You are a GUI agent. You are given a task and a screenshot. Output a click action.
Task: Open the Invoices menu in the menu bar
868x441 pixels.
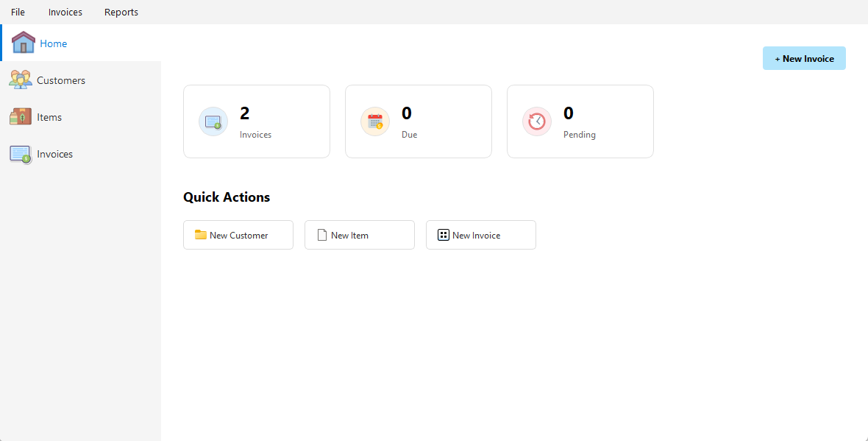tap(65, 12)
